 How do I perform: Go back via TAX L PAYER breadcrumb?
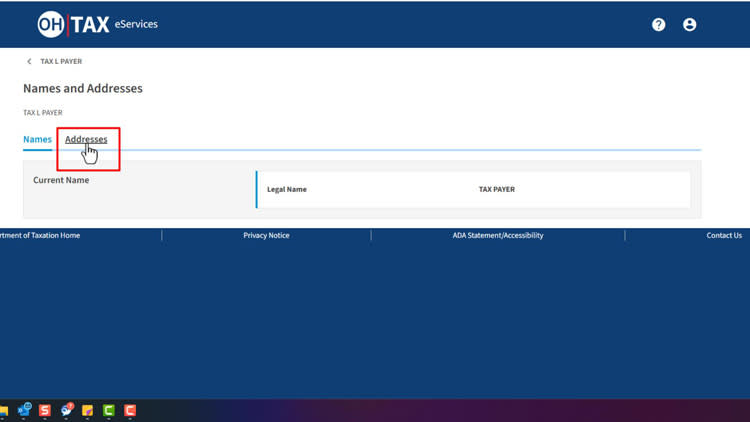coord(61,62)
